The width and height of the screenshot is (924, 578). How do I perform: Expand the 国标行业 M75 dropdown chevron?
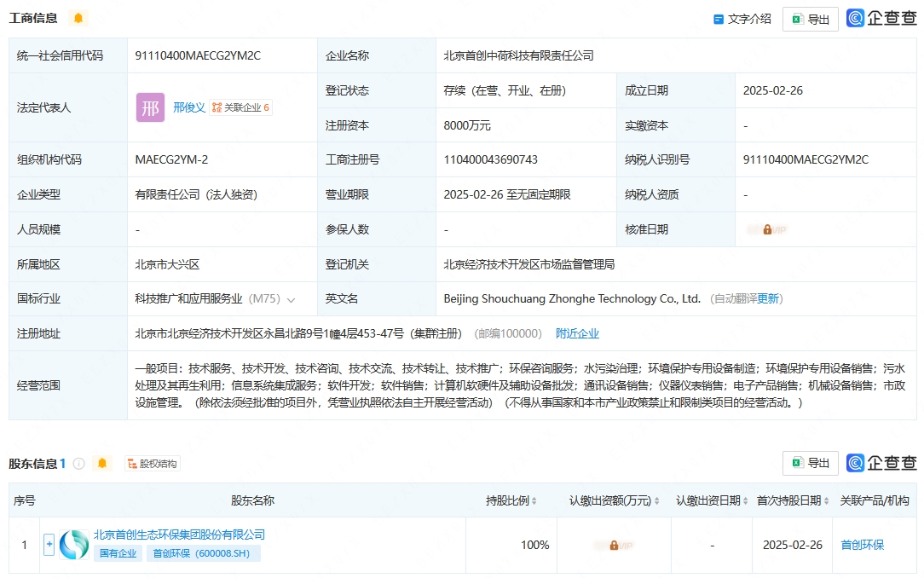coord(292,300)
